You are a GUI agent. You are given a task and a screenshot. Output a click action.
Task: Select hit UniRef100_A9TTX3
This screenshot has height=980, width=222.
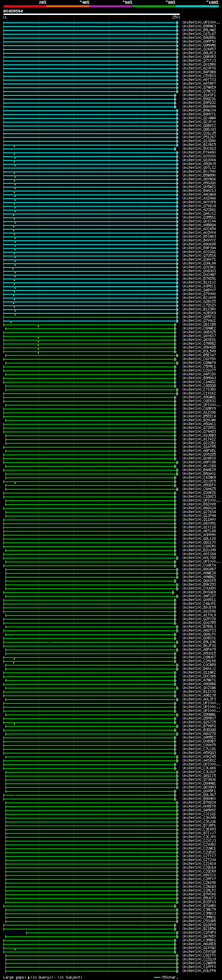click(199, 80)
